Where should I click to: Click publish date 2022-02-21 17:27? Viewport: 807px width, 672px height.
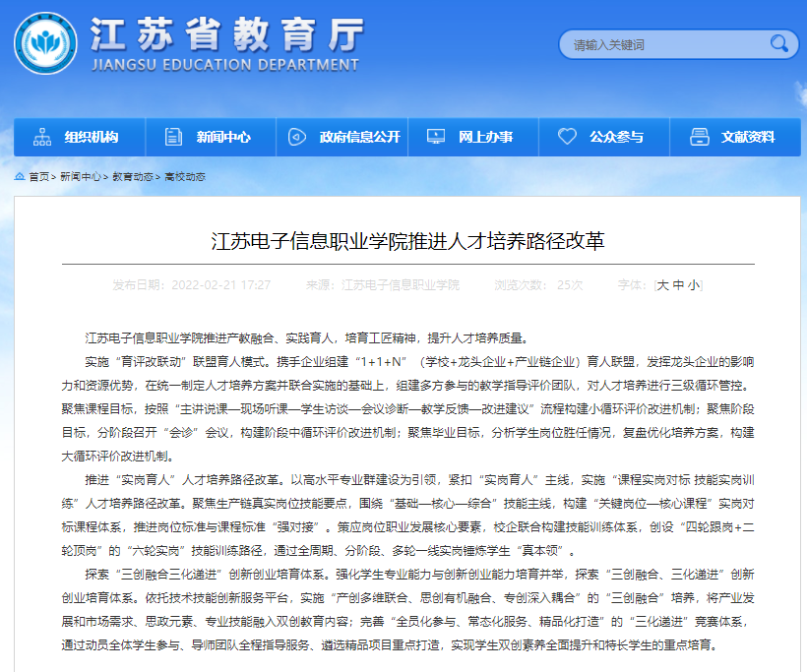220,285
